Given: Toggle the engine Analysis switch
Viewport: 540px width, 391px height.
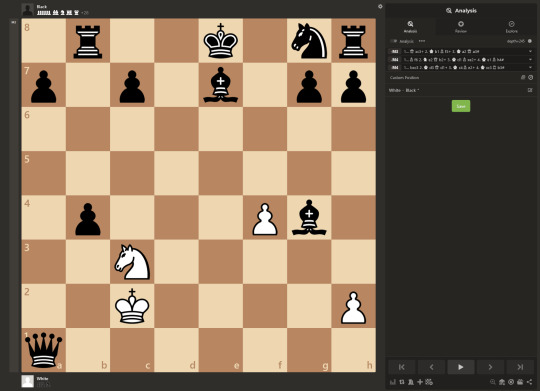Looking at the screenshot, I should tap(393, 41).
